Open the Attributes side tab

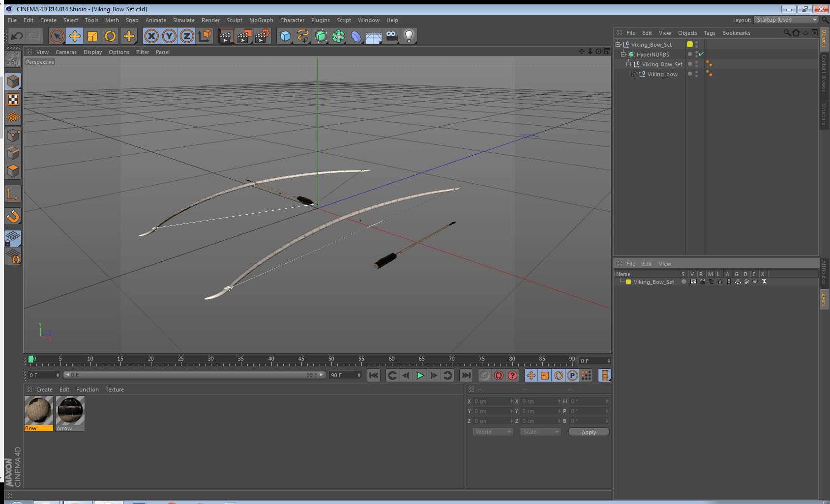[x=824, y=272]
